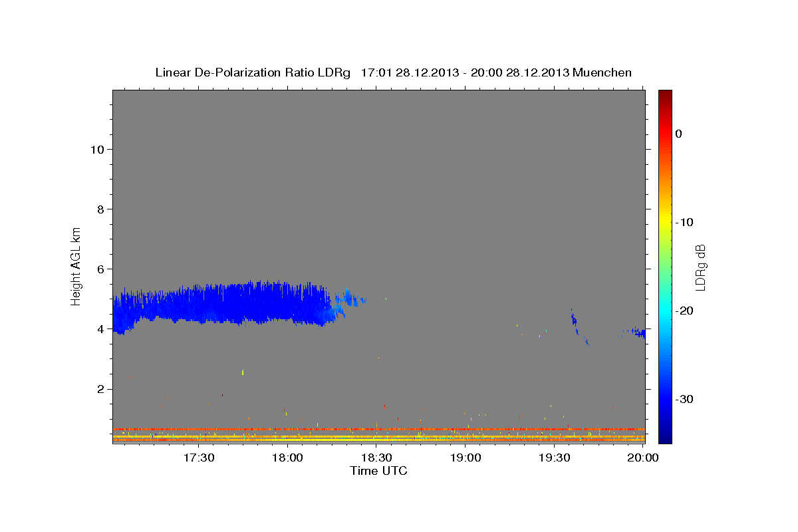Click the start date "17:01 28.12.2013" in the title
798x532 pixels.
point(410,72)
